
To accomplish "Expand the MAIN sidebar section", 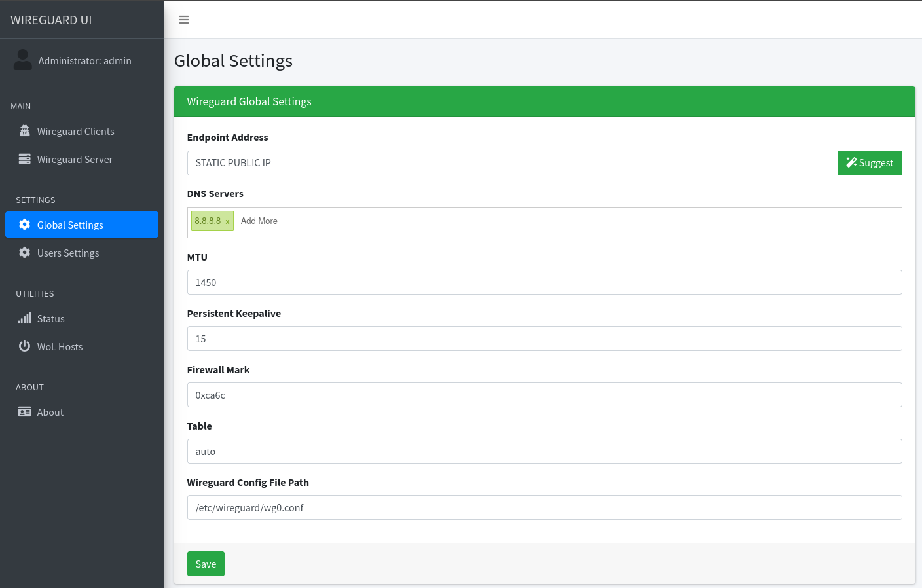I will click(x=21, y=106).
